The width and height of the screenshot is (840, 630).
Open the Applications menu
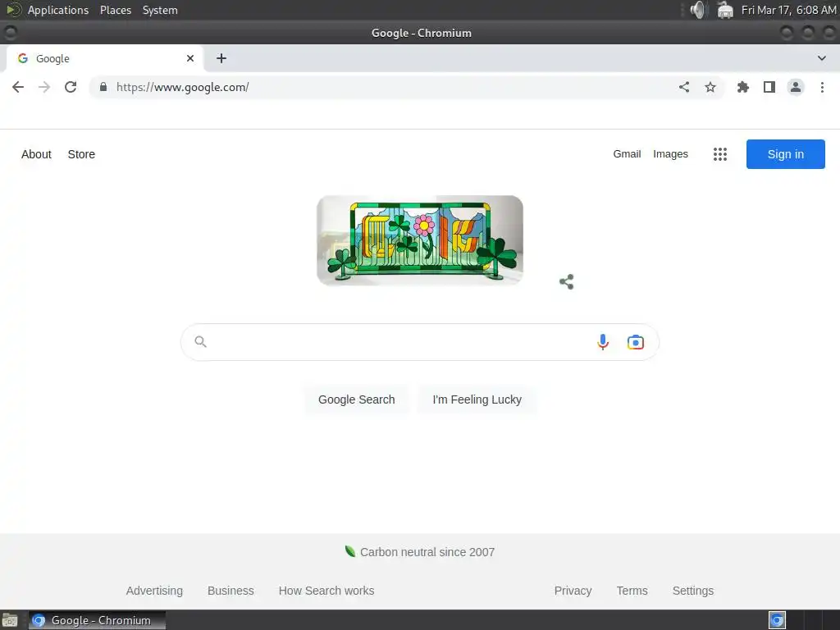[58, 10]
